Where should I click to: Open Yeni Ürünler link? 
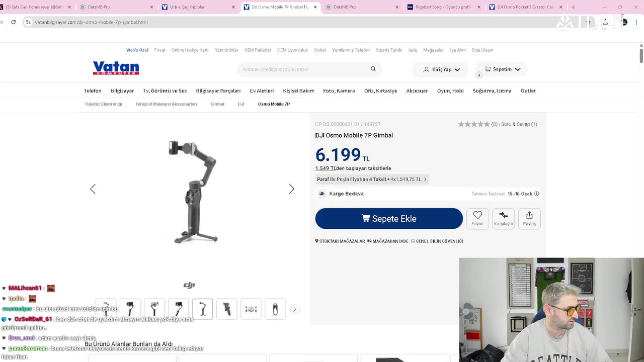click(226, 50)
